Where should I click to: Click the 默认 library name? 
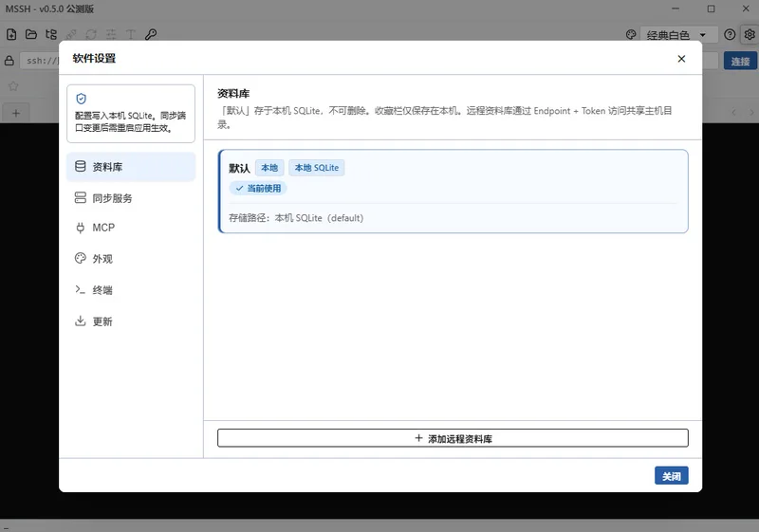pyautogui.click(x=239, y=168)
